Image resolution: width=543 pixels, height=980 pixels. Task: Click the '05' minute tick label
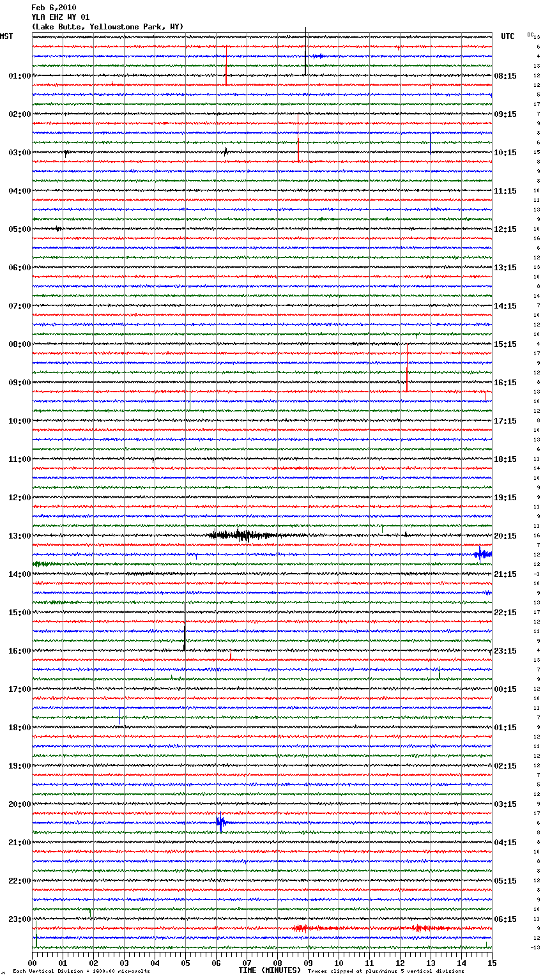click(x=185, y=963)
